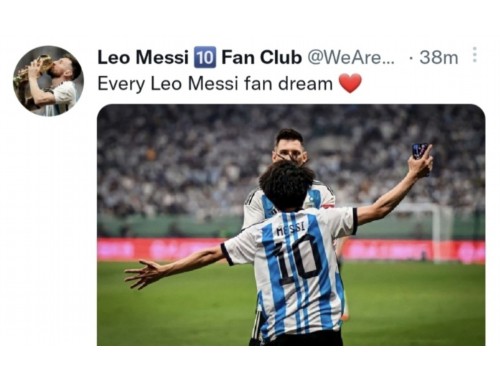The height and width of the screenshot is (380, 500).
Task: Click the blue 10 emoji badge
Action: click(205, 57)
